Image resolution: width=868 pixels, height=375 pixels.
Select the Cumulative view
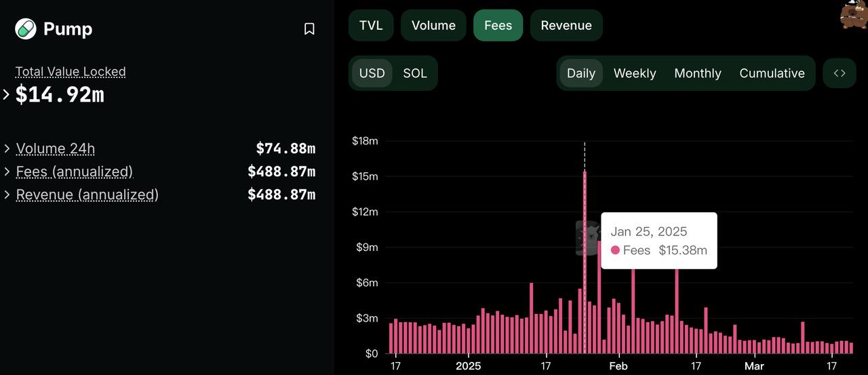tap(772, 73)
